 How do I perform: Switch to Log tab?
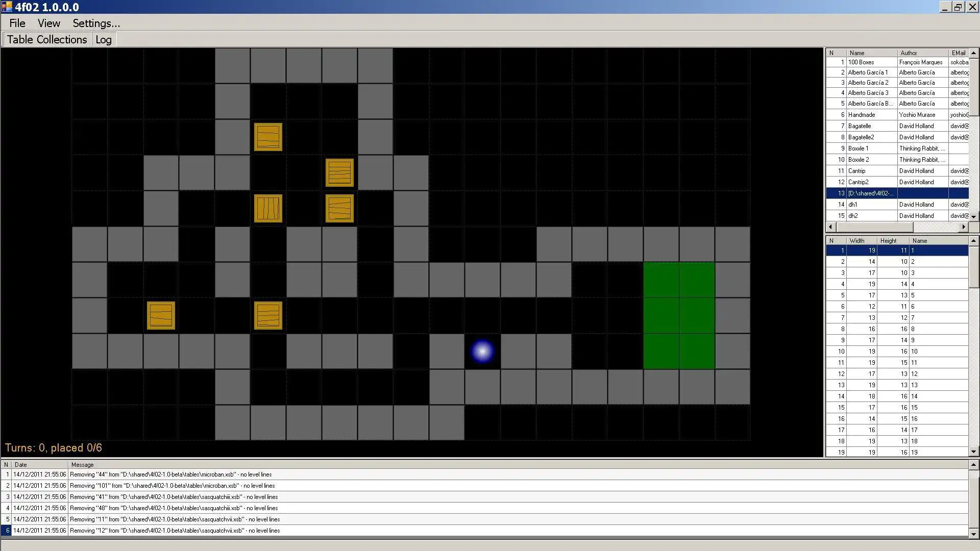click(103, 39)
